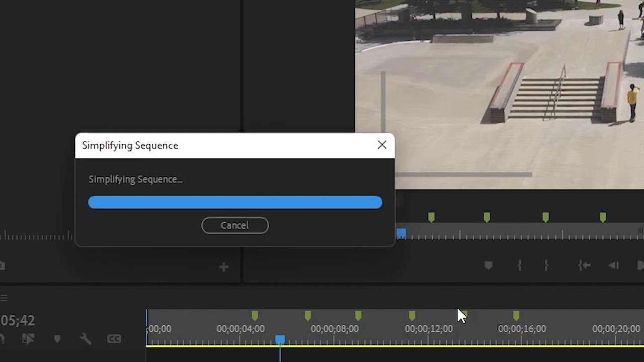Image resolution: width=644 pixels, height=362 pixels.
Task: Click the 'Simplifying Sequence...' status text
Action: coord(135,179)
